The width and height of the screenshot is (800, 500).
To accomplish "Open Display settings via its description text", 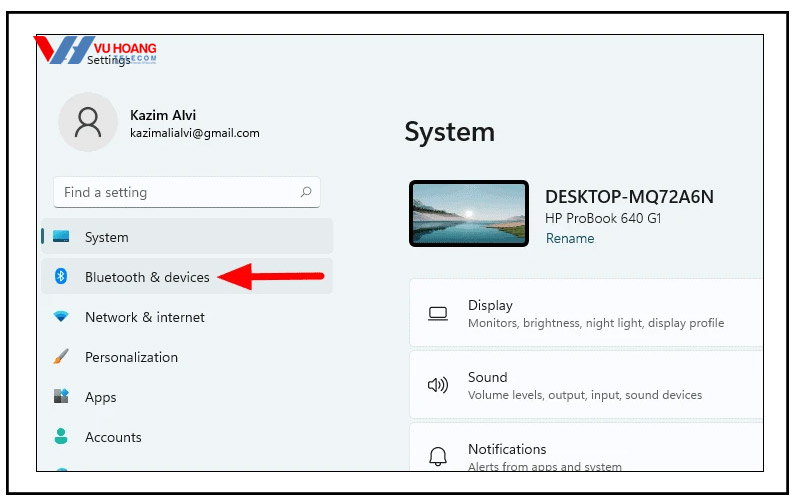I will tap(595, 324).
